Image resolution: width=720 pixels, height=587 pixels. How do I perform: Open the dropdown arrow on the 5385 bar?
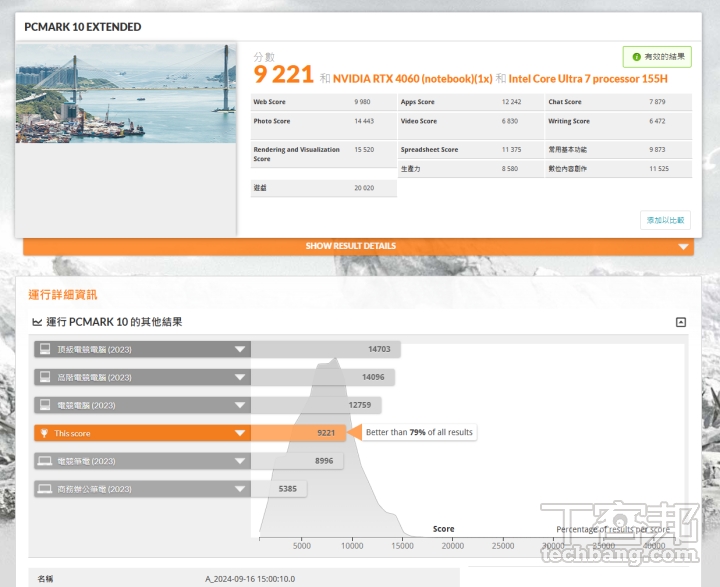(x=240, y=489)
